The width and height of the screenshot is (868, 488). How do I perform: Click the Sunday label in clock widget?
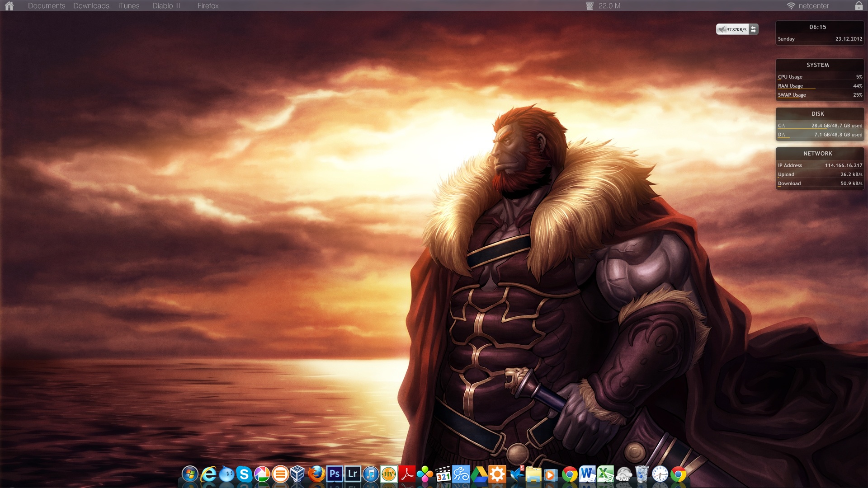(x=786, y=39)
